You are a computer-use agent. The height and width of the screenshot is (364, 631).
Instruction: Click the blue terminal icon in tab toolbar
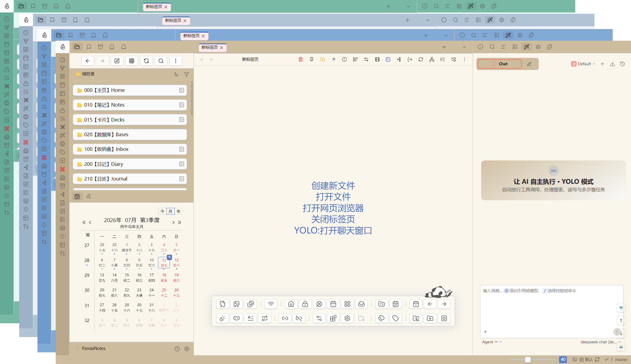[x=388, y=59]
